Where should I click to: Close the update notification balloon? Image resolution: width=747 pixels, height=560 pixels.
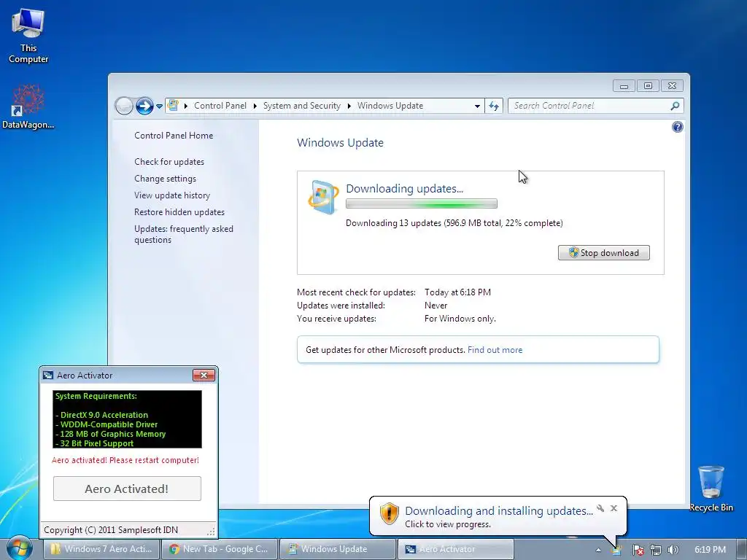(614, 508)
